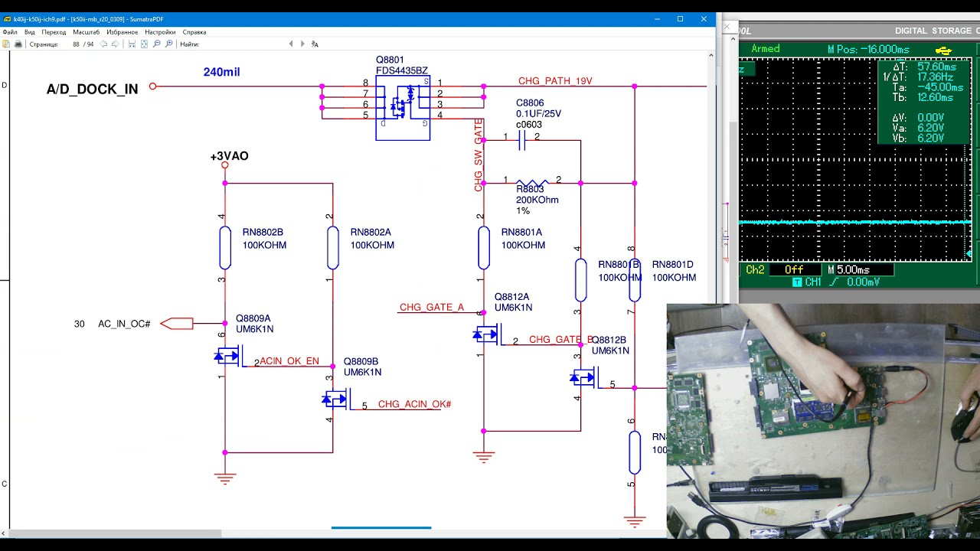Image resolution: width=980 pixels, height=551 pixels.
Task: Click the webcam view of the motherboard repair
Action: tap(823, 421)
